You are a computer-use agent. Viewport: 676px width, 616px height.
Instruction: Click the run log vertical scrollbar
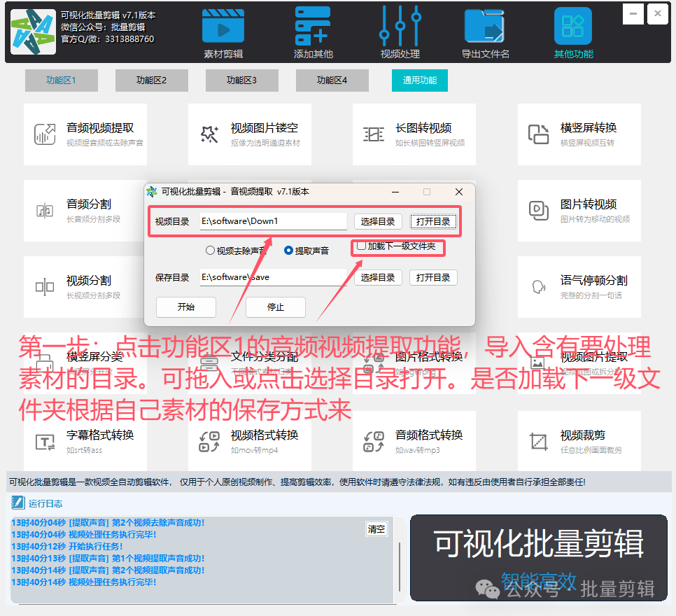400,567
